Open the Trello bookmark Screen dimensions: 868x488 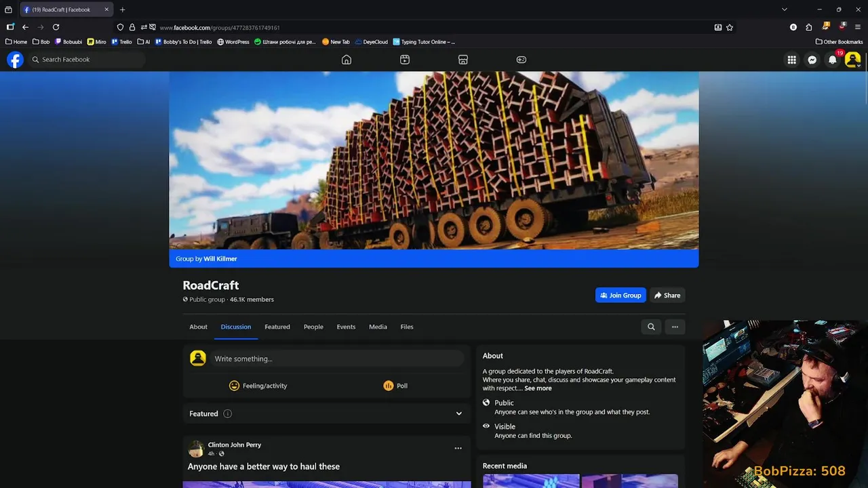click(x=122, y=42)
